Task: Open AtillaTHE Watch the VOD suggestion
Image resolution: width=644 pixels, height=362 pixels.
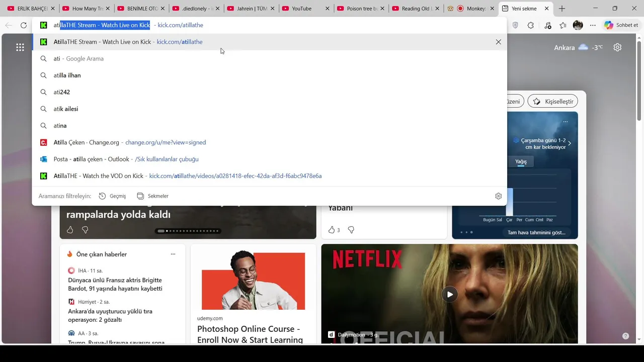Action: (x=269, y=176)
